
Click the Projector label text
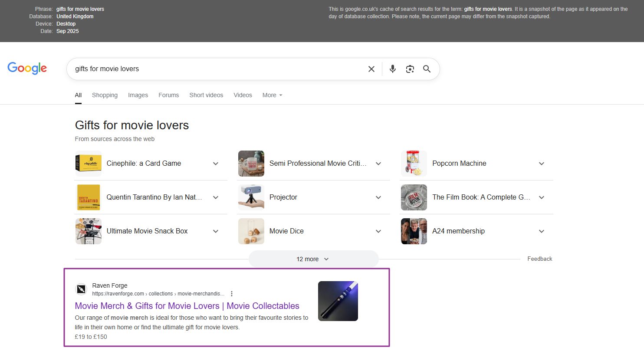[x=283, y=197]
